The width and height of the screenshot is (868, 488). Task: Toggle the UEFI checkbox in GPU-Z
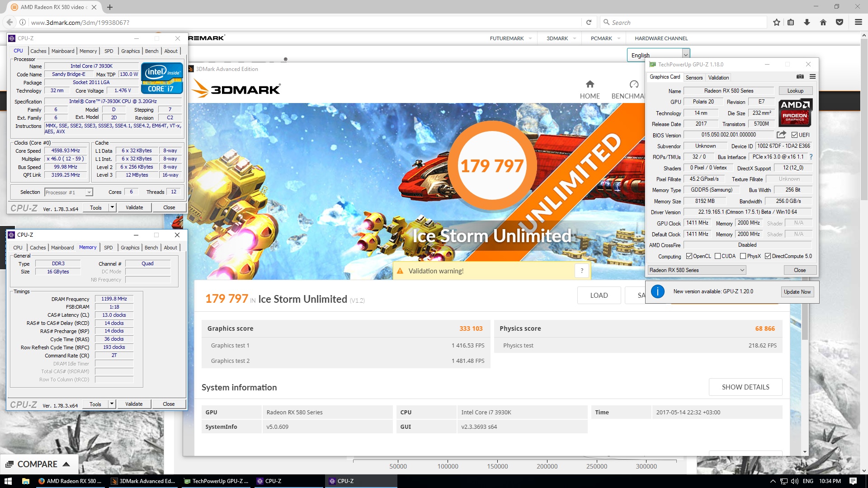(794, 135)
